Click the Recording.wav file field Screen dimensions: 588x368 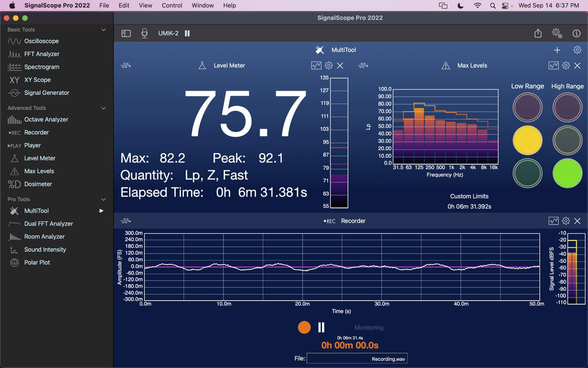pyautogui.click(x=357, y=358)
